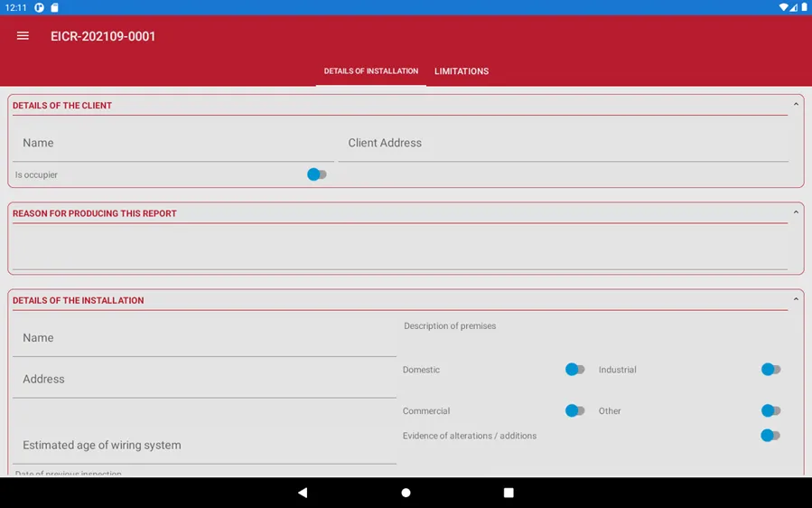Select the Details of Installation tab

point(370,71)
